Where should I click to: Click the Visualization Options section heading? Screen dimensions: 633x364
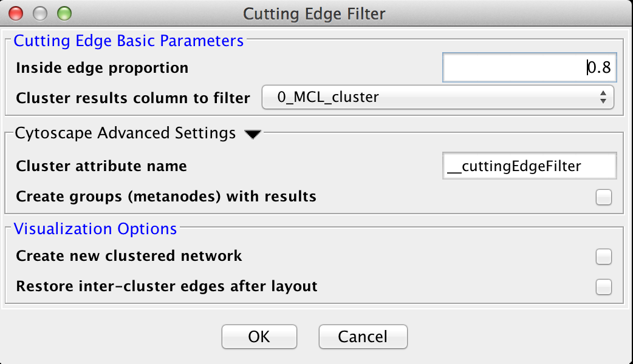coord(95,229)
